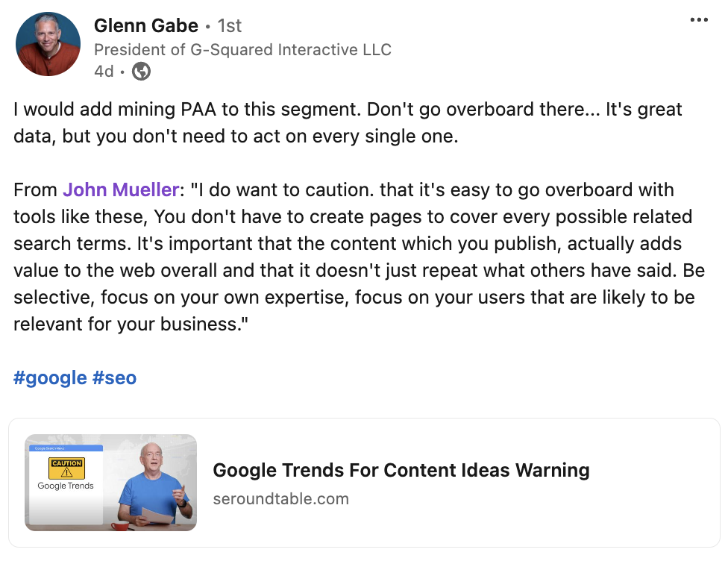Screen dimensions: 728x561
Task: Click the blue header bar inside thumbnail
Action: [x=66, y=448]
